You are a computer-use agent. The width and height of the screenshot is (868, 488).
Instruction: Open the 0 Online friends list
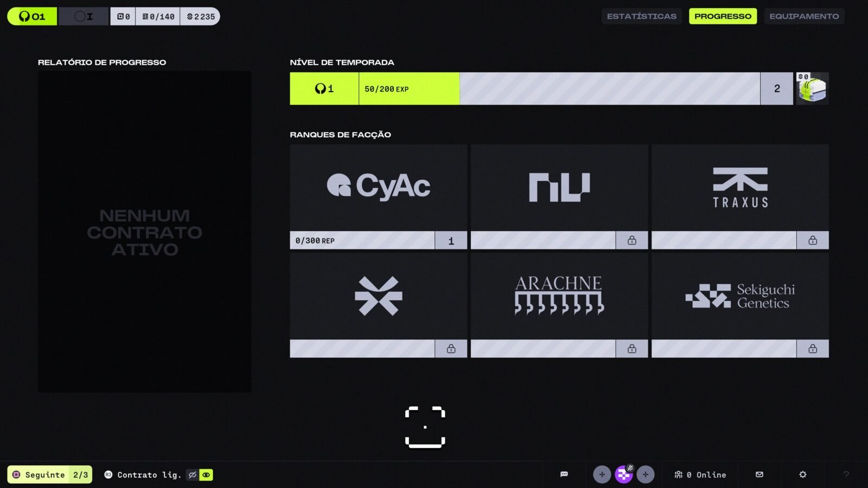pyautogui.click(x=700, y=474)
